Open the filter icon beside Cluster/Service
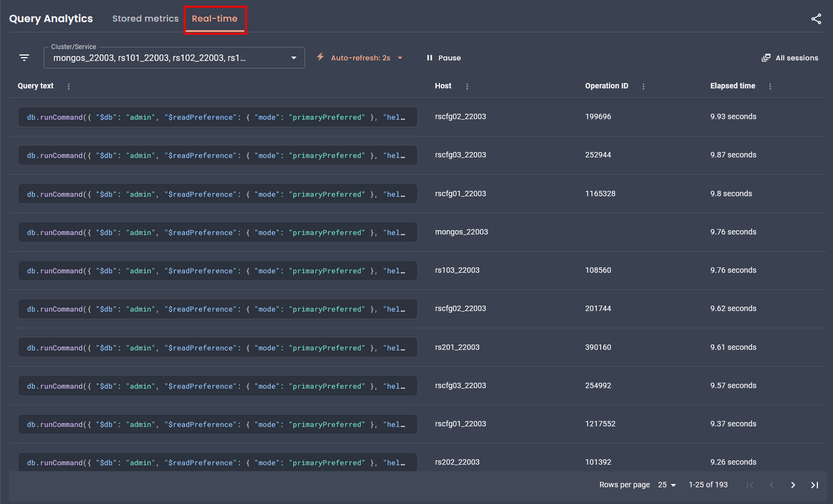The height and width of the screenshot is (504, 833). 24,58
